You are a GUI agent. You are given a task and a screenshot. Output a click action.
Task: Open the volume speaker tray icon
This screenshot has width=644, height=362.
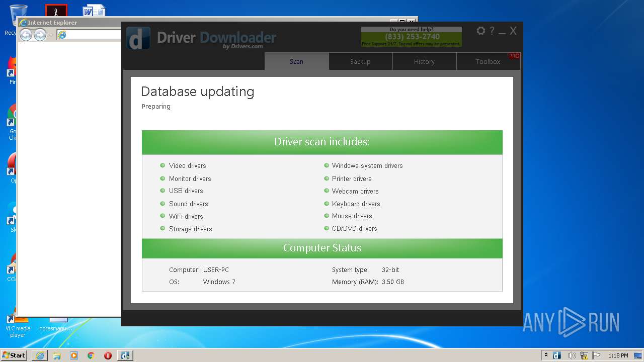[x=572, y=355]
